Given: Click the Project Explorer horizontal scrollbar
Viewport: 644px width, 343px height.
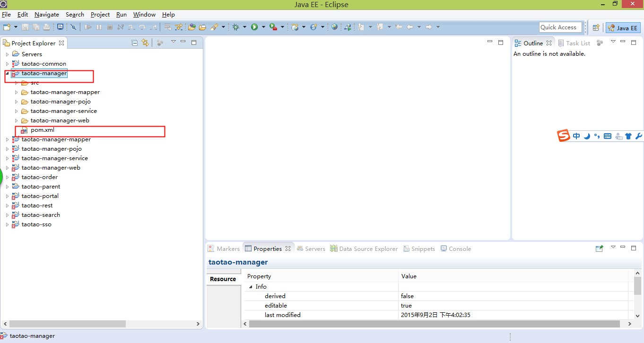Looking at the screenshot, I should (x=68, y=324).
